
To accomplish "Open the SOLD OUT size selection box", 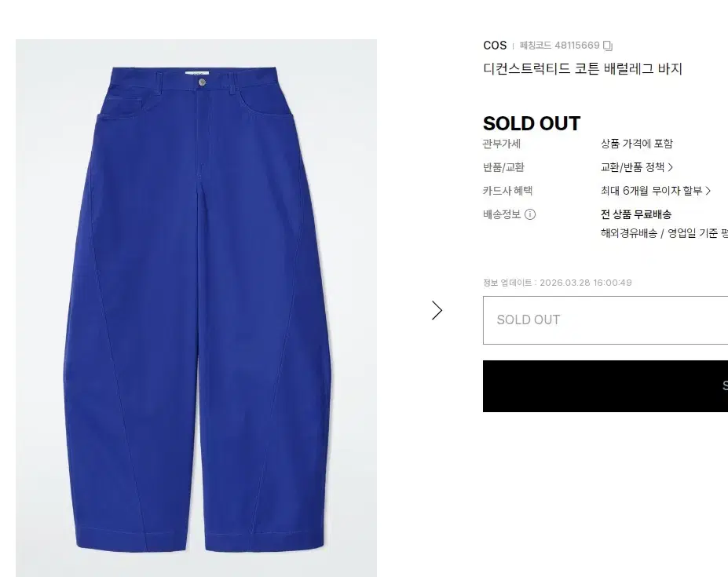I will click(605, 320).
